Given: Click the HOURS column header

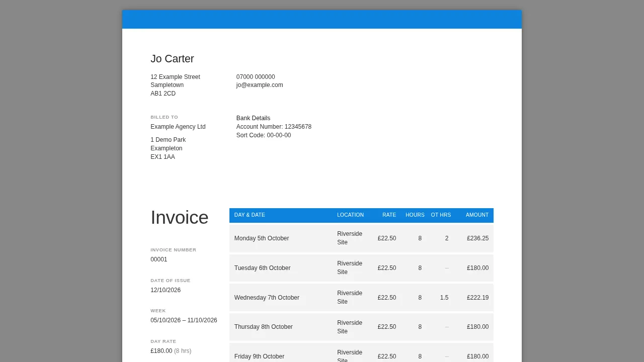Looking at the screenshot, I should click(415, 215).
